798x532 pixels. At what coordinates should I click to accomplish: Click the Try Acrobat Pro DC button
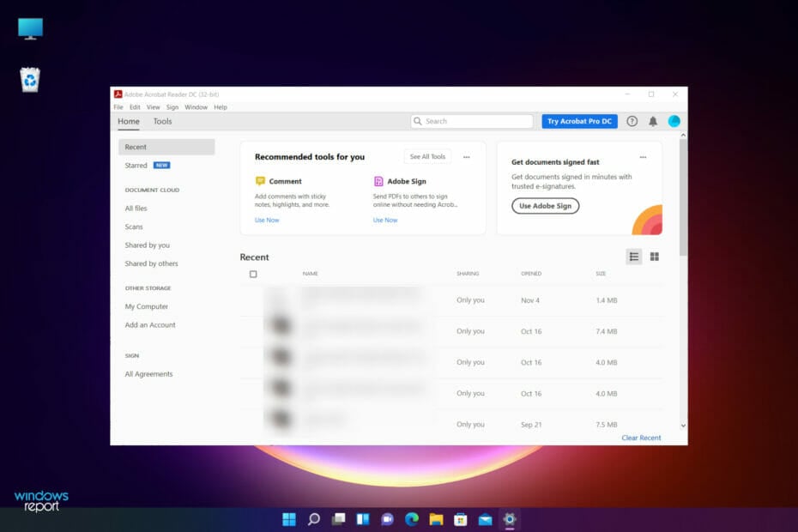[579, 121]
